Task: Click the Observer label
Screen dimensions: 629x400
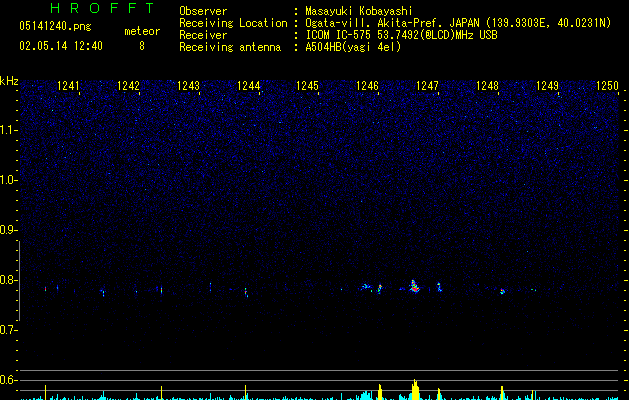Action: 203,11
